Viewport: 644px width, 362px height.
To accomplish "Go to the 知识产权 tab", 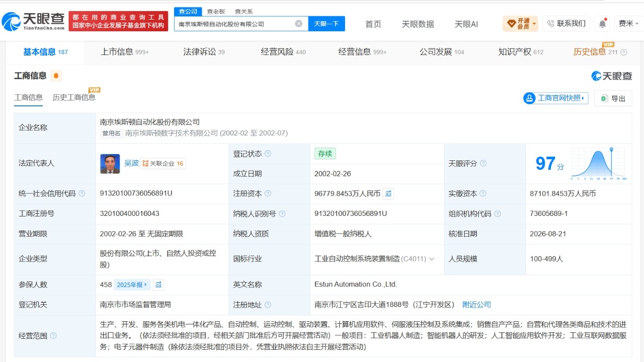I will pyautogui.click(x=521, y=52).
